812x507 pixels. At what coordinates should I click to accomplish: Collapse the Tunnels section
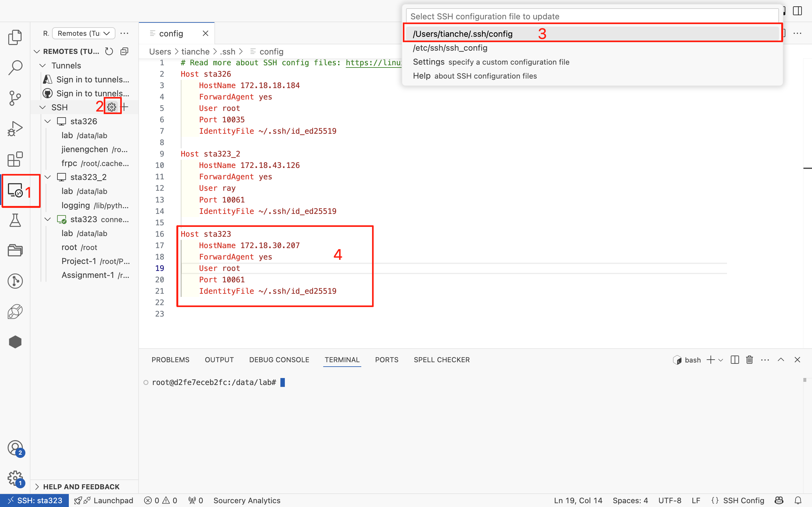[43, 65]
